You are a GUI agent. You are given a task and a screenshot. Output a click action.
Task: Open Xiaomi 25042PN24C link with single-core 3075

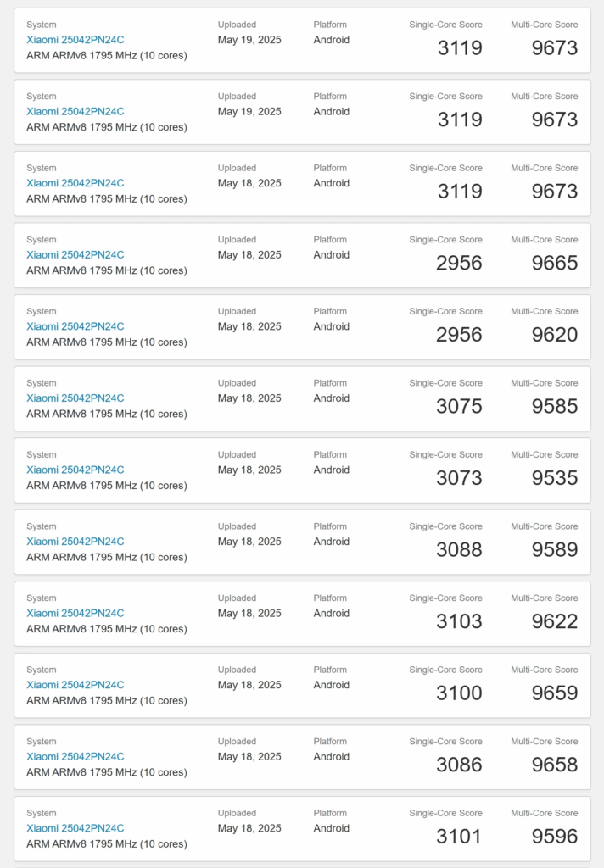click(x=75, y=398)
